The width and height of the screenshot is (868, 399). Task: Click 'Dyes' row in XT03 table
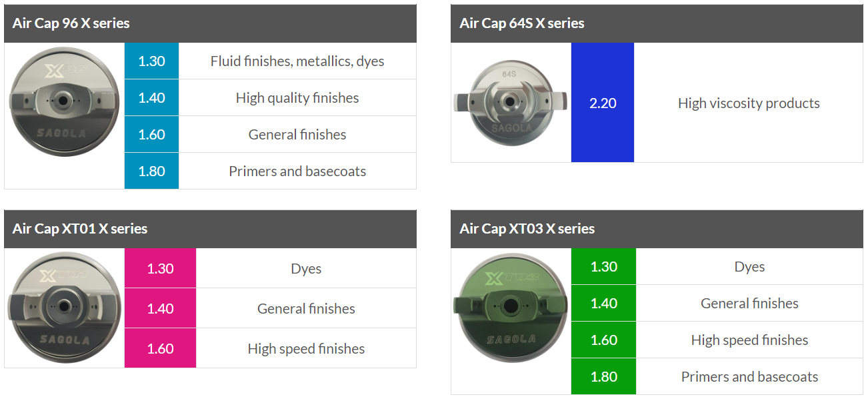coord(749,266)
